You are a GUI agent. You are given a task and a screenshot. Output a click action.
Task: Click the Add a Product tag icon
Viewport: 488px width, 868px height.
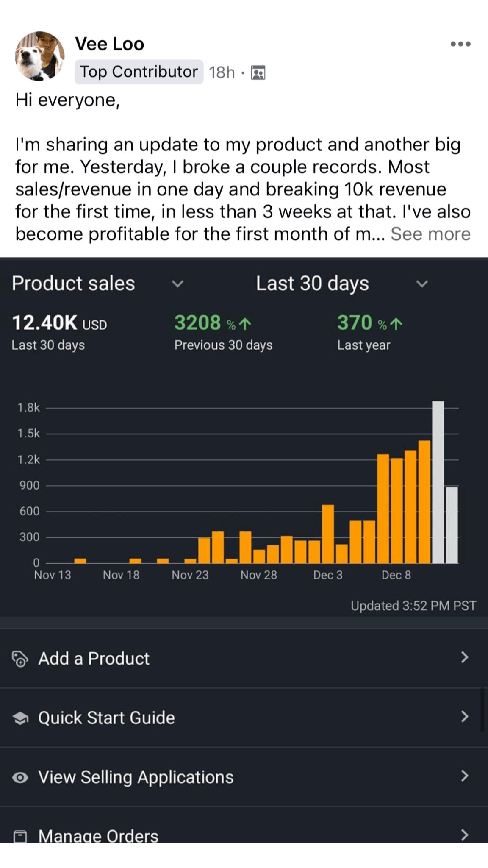(19, 659)
